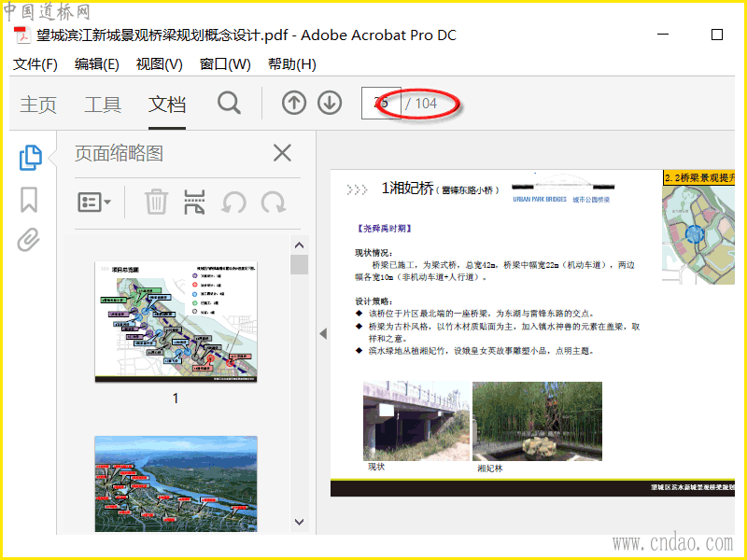This screenshot has height=560, width=747.
Task: Click the page number input field
Action: [381, 103]
